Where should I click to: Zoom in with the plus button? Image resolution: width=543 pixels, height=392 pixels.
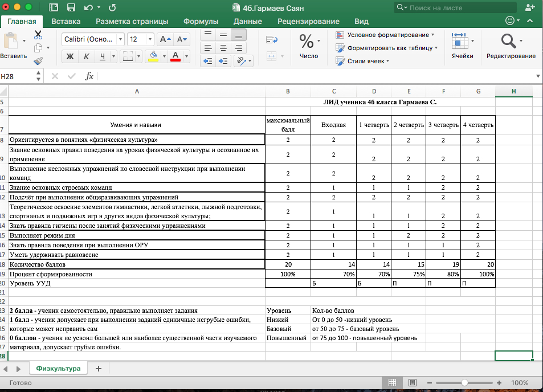tap(499, 383)
